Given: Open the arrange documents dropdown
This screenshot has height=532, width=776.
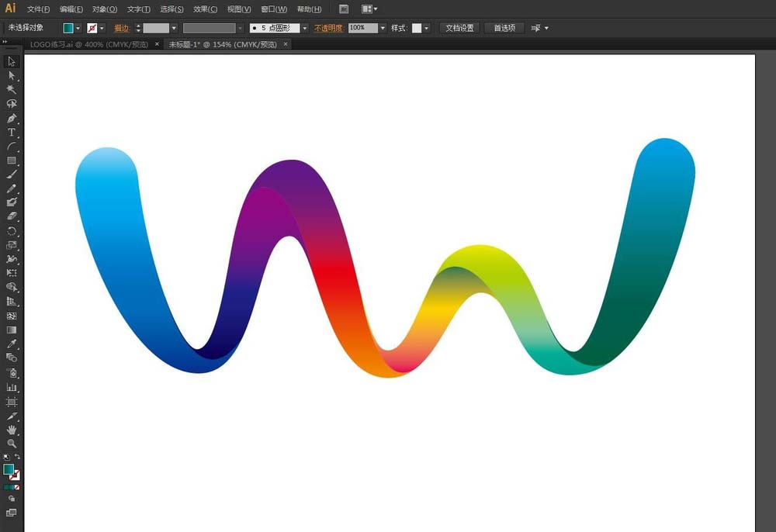Looking at the screenshot, I should coord(369,9).
